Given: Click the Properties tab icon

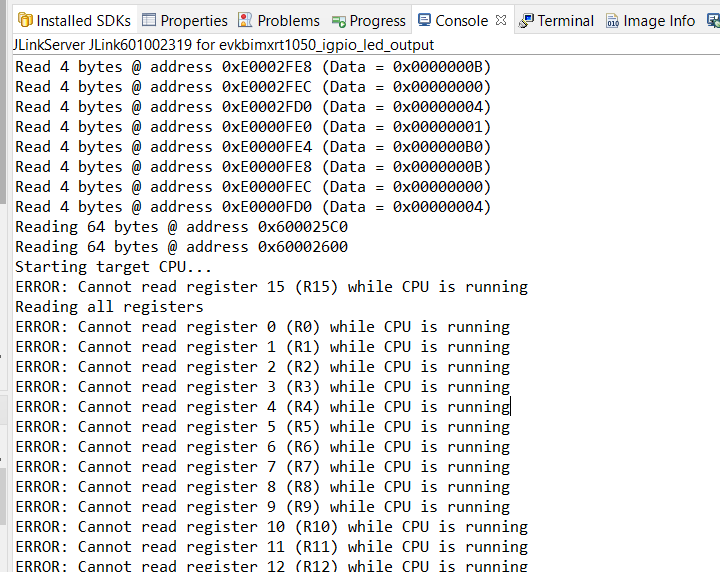Looking at the screenshot, I should click(x=149, y=20).
